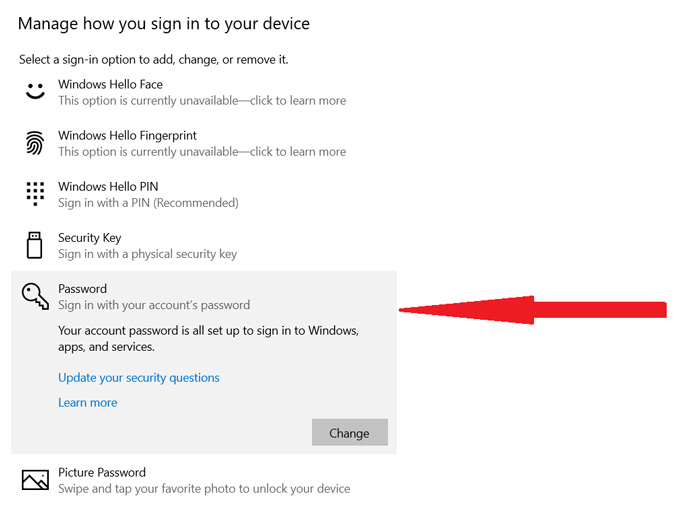Viewport: 700px width, 528px height.
Task: Click the Password key icon
Action: (x=35, y=296)
